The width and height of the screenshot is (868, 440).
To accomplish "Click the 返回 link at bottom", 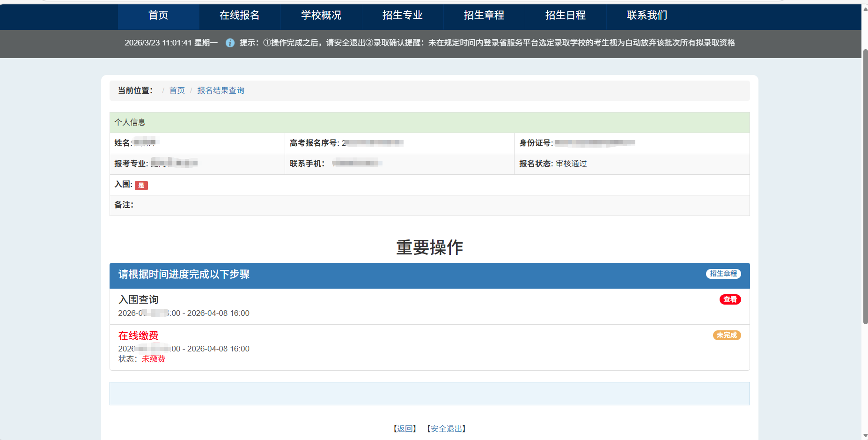I will tap(405, 429).
